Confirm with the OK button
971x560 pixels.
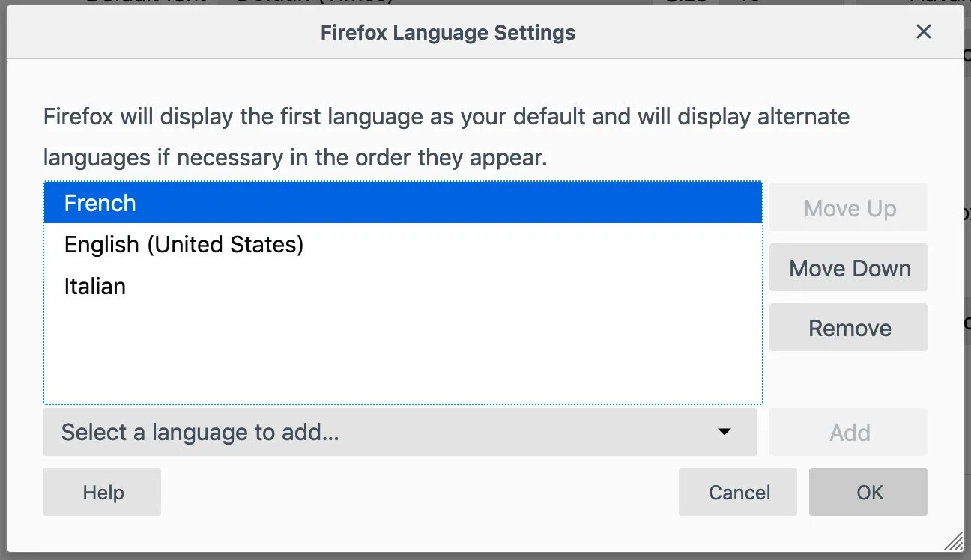868,492
